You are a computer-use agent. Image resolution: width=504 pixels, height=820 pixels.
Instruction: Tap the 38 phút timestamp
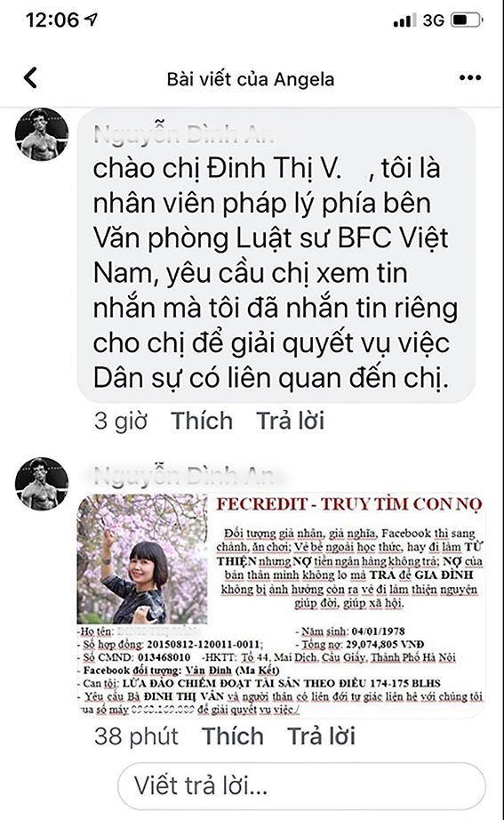click(136, 736)
